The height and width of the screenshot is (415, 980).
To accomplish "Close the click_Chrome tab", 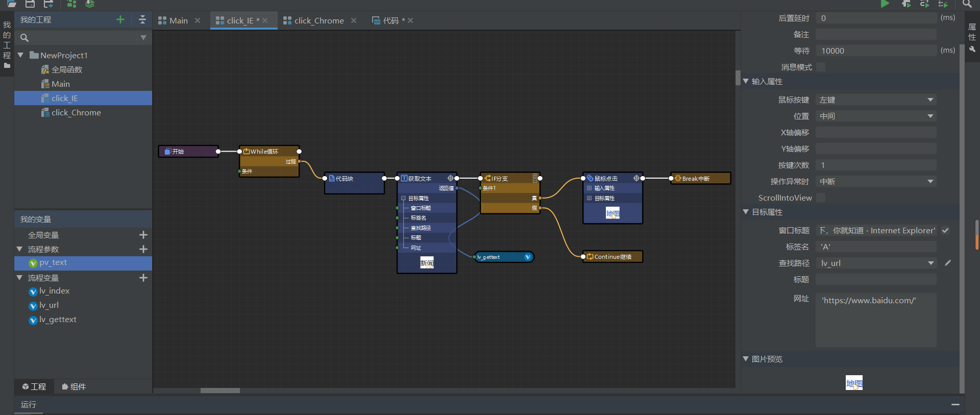I will [x=354, y=20].
